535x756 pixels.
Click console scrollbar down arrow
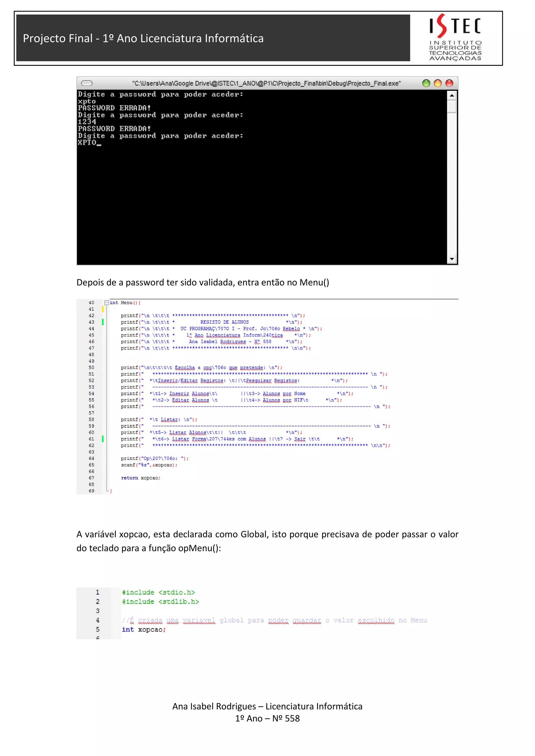pos(452,259)
